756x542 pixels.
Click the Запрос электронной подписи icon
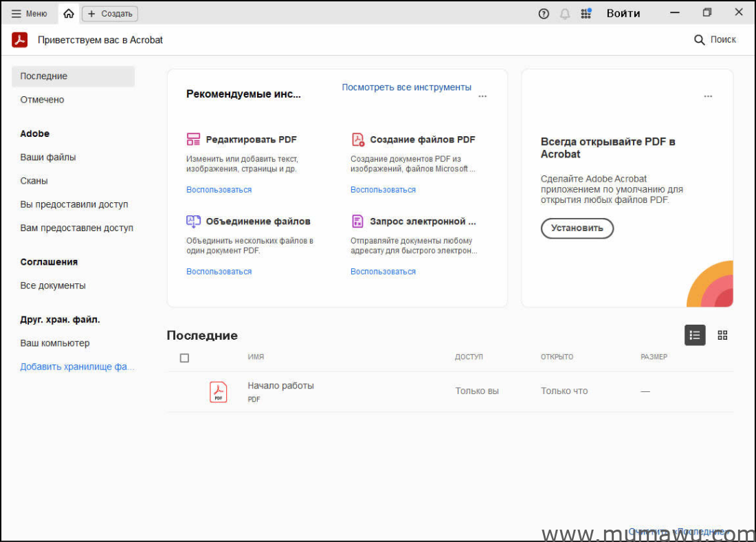357,221
